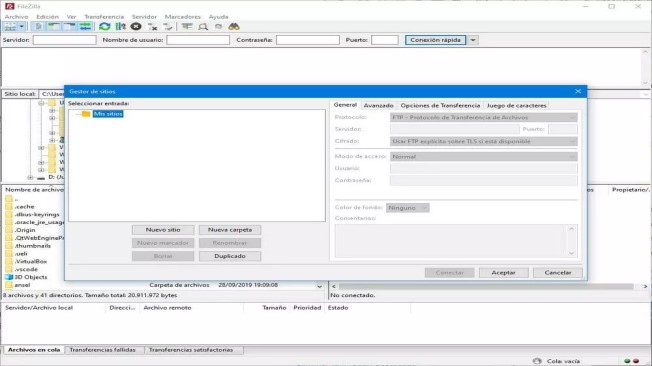
Task: Toggle the transfer queue view icon
Action: (85, 27)
